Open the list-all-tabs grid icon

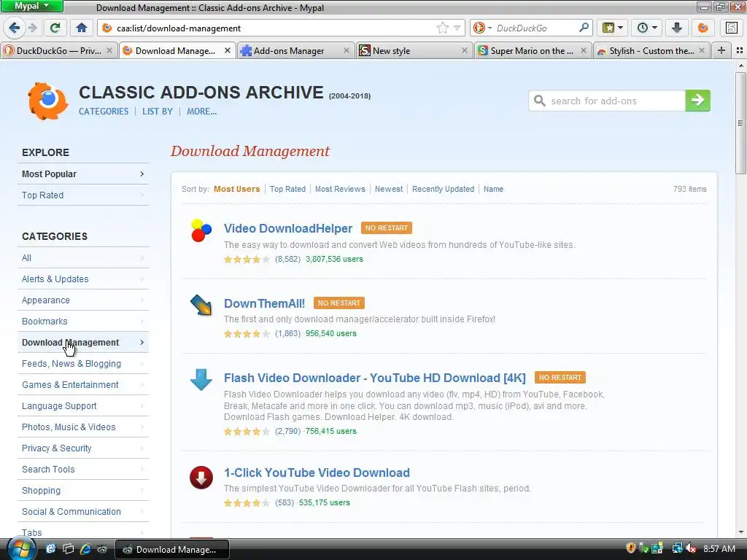[740, 50]
